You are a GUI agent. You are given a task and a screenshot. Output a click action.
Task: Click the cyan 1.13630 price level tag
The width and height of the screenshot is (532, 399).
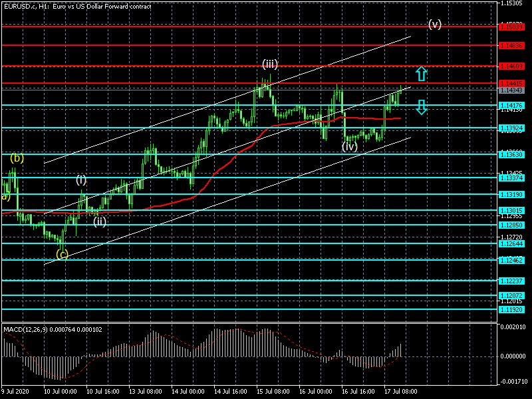point(511,155)
